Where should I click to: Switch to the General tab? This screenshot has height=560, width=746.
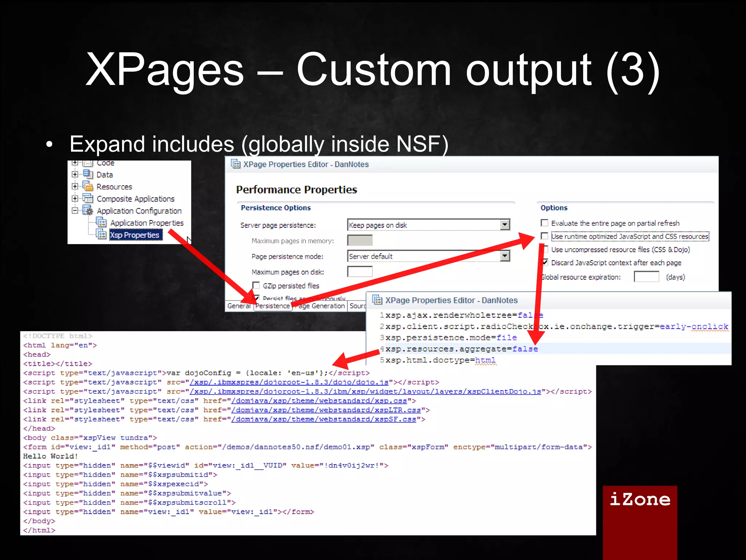click(239, 306)
